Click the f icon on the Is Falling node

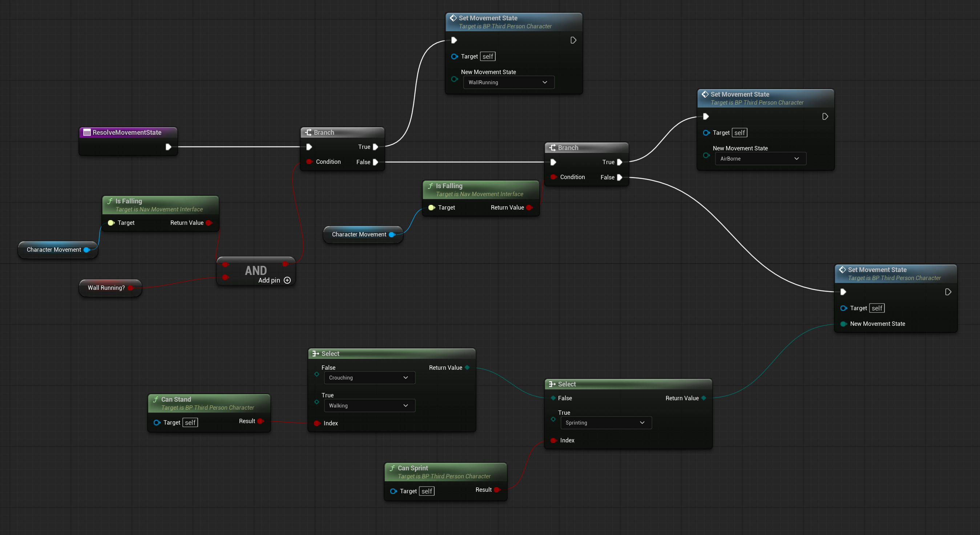(110, 201)
